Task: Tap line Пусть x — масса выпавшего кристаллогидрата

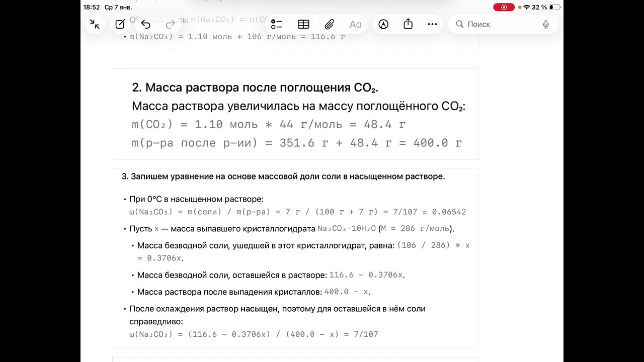Action: coord(292,228)
